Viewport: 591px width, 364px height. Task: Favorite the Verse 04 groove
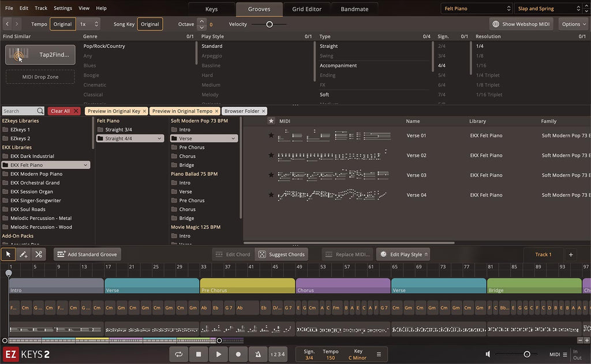(271, 195)
